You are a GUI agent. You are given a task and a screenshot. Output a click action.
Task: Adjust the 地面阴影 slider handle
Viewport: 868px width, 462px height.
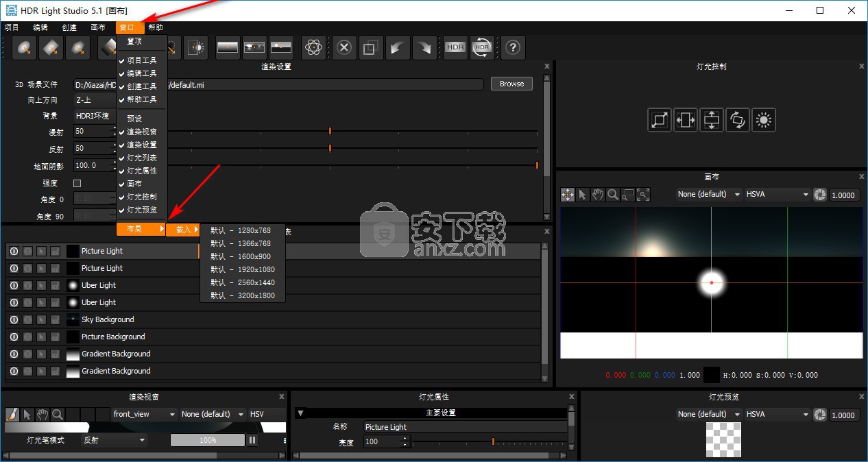coord(537,165)
